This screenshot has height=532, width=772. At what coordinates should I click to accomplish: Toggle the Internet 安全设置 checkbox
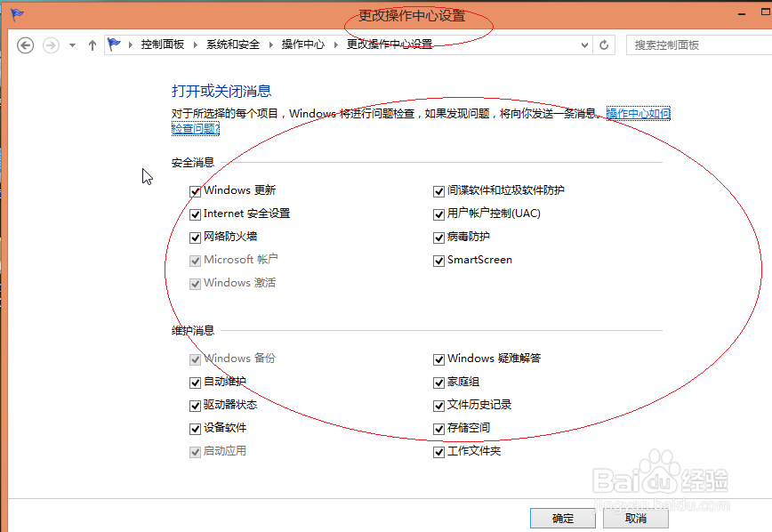click(x=195, y=214)
